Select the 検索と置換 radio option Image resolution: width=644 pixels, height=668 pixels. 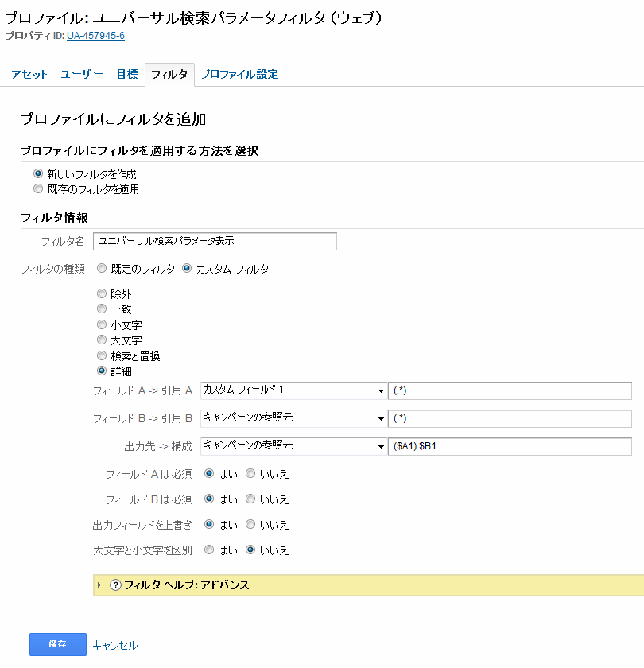101,355
